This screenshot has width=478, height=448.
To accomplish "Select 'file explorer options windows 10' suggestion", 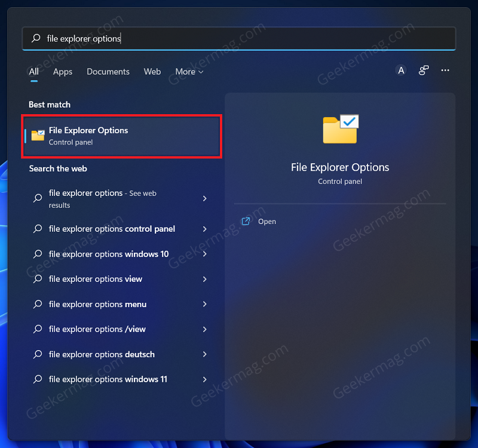I will point(121,254).
